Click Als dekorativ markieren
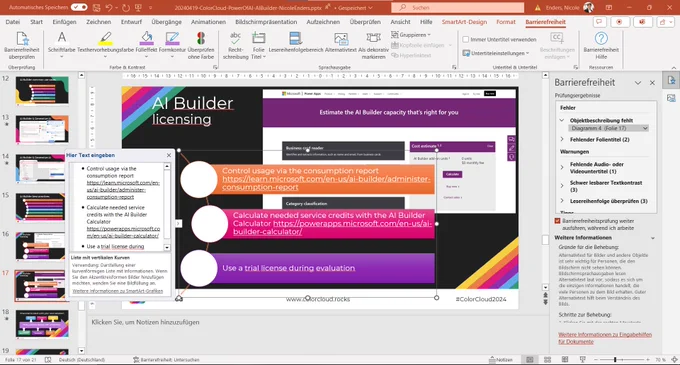Image resolution: width=680 pixels, height=365 pixels. click(x=373, y=45)
